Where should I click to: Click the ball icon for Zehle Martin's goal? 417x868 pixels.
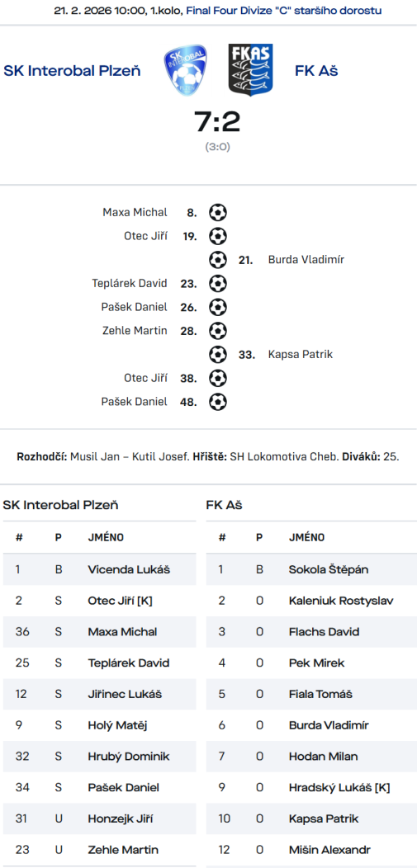pos(218,331)
